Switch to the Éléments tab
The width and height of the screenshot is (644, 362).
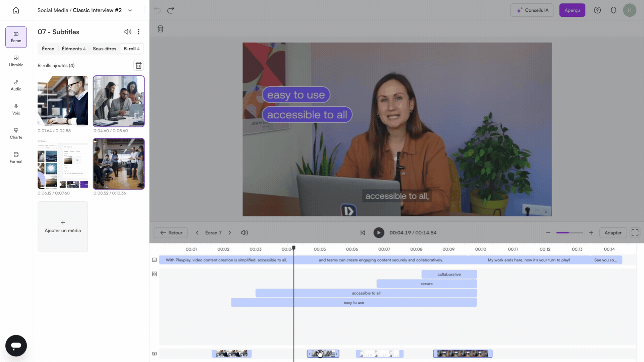pyautogui.click(x=73, y=49)
